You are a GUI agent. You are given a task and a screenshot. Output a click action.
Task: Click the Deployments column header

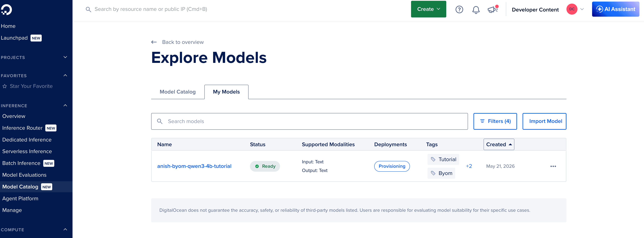(390, 145)
